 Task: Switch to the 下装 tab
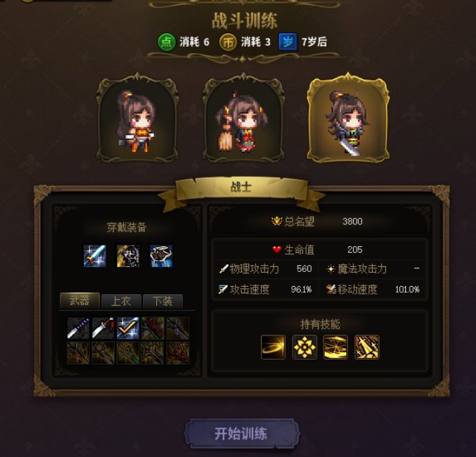[163, 301]
